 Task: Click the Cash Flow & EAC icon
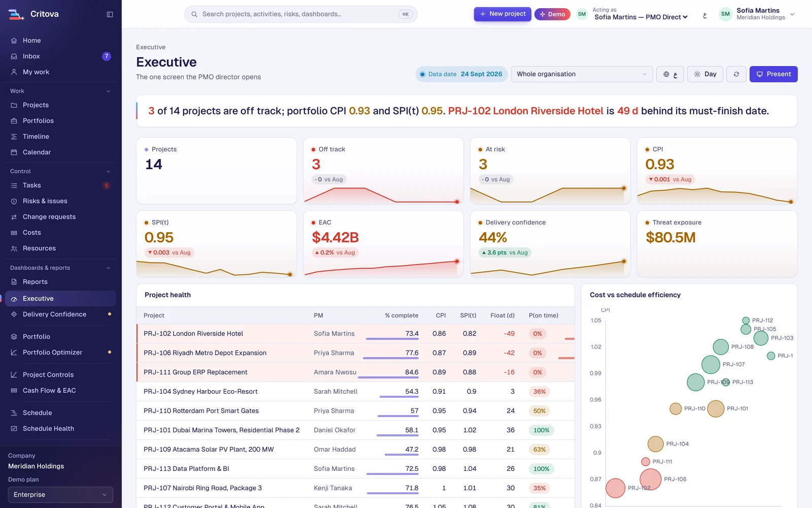[14, 391]
